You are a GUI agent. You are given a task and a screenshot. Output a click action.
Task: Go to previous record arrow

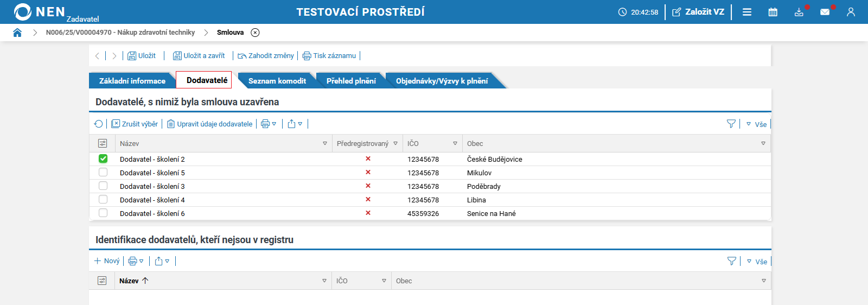(97, 56)
